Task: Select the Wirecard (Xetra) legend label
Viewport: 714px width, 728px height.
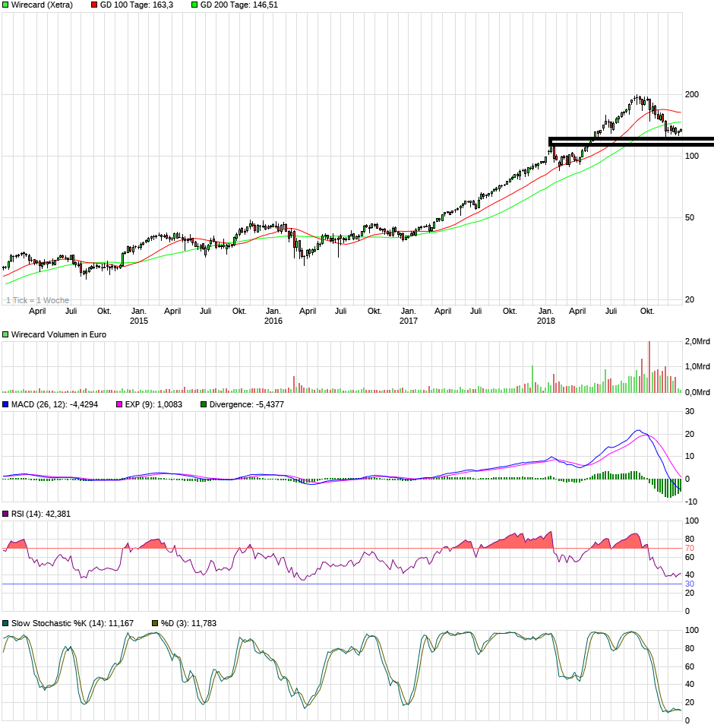Action: [x=42, y=5]
